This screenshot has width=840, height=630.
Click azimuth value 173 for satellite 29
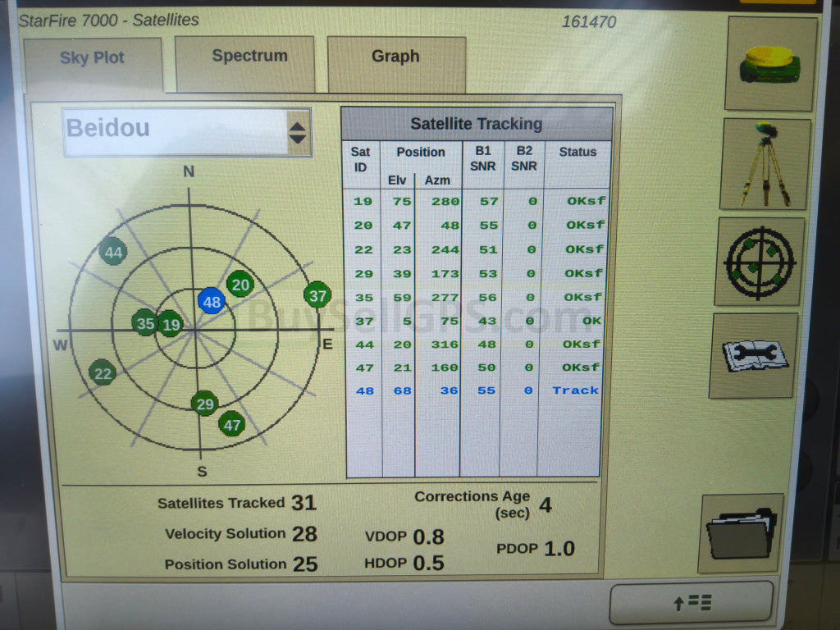tap(445, 274)
